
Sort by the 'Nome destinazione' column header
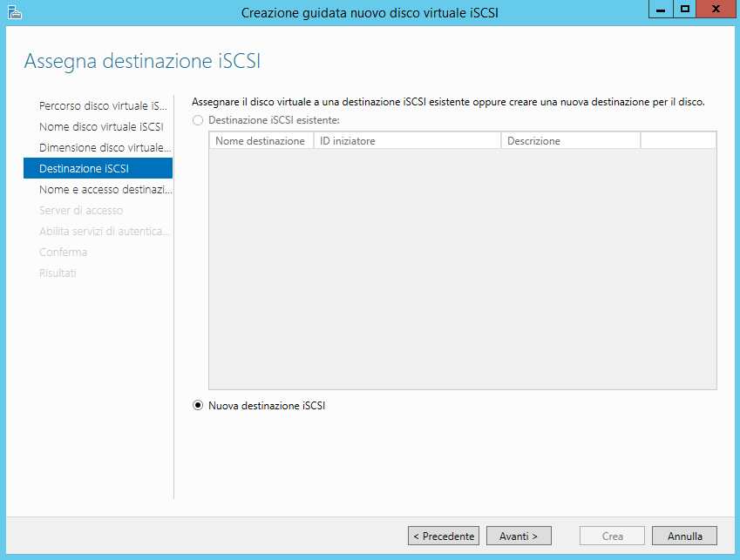tap(261, 141)
